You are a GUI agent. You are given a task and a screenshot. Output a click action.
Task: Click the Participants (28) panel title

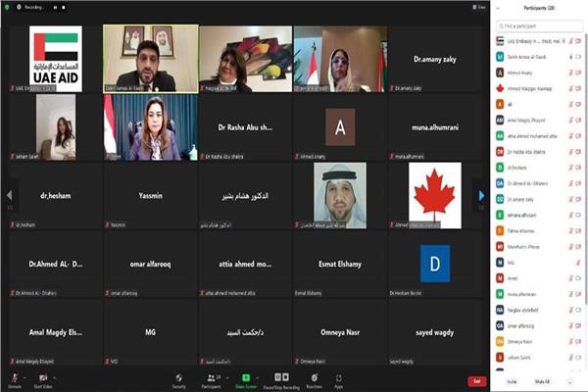coord(539,8)
